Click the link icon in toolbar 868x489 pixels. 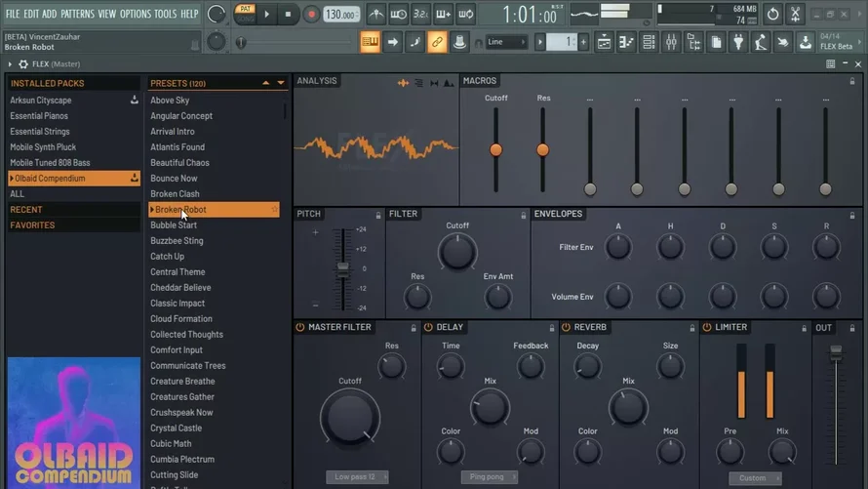(x=437, y=42)
